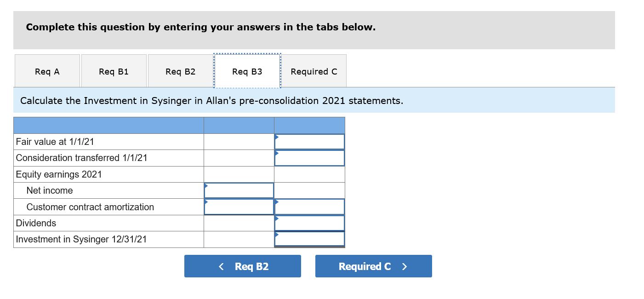This screenshot has width=644, height=299.
Task: Click the Req B3 tab
Action: click(247, 71)
